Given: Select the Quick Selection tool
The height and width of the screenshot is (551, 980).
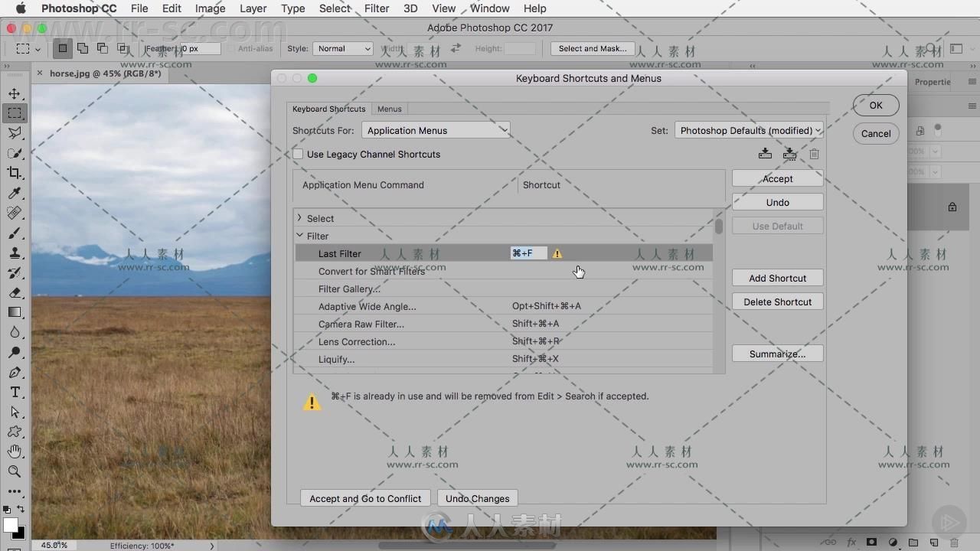Looking at the screenshot, I should coord(15,153).
